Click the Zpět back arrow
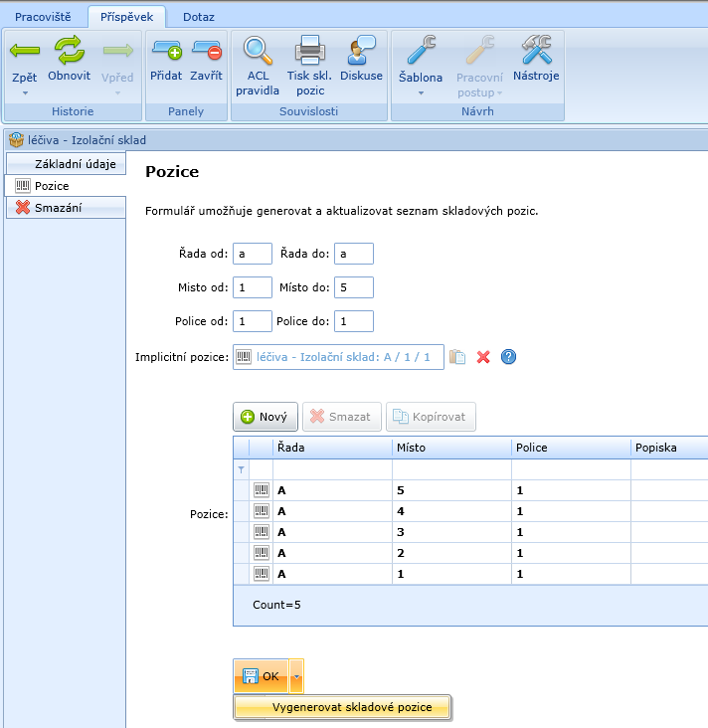This screenshot has width=708, height=728. 24,52
